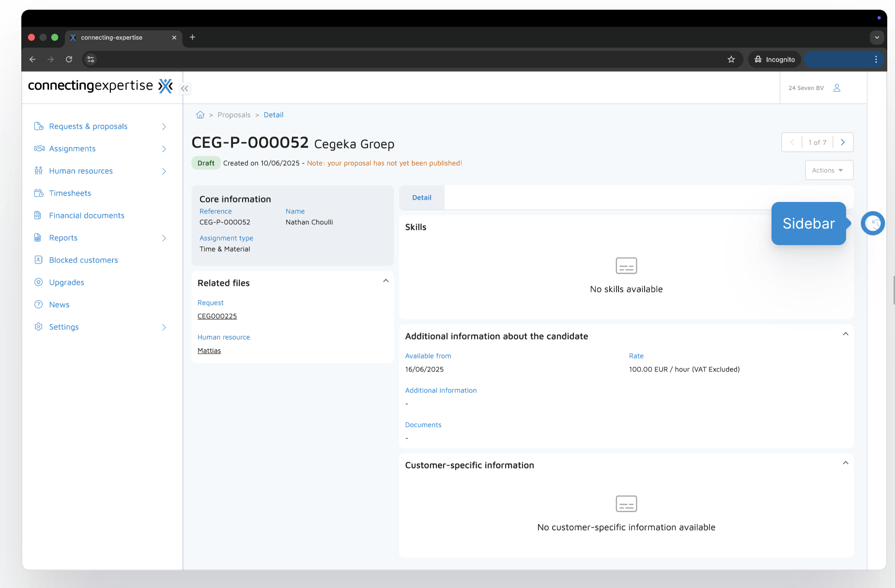895x588 pixels.
Task: Collapse Additional information about the candidate
Action: click(x=845, y=334)
